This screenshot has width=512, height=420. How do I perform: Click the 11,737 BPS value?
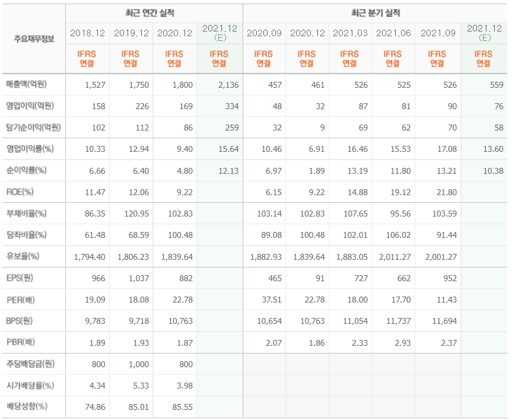[x=398, y=322]
